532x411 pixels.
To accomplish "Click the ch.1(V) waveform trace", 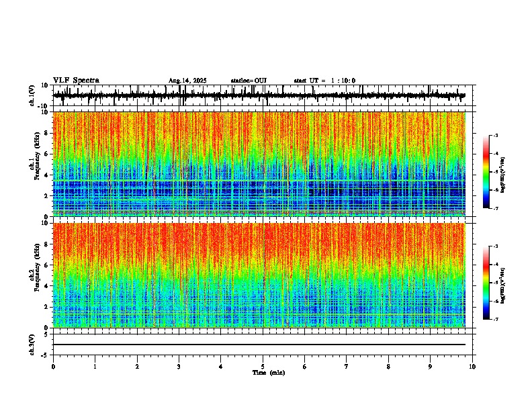I will (259, 95).
